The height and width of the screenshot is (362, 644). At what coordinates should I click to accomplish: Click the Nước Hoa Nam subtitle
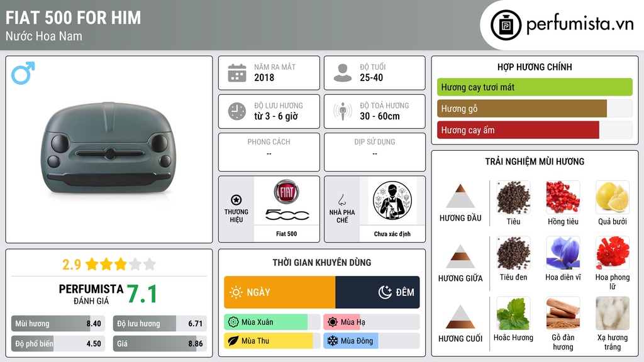(44, 36)
